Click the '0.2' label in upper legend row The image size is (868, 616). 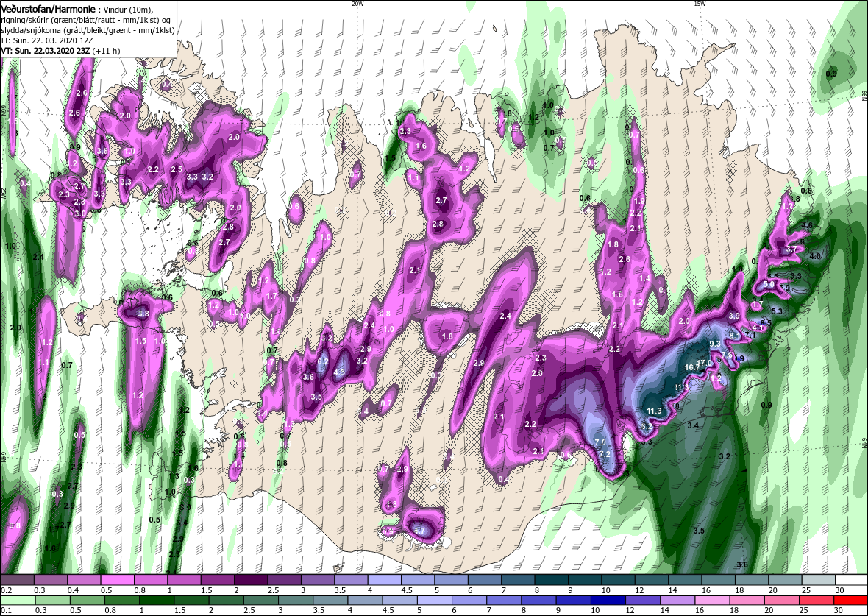[x=6, y=590]
